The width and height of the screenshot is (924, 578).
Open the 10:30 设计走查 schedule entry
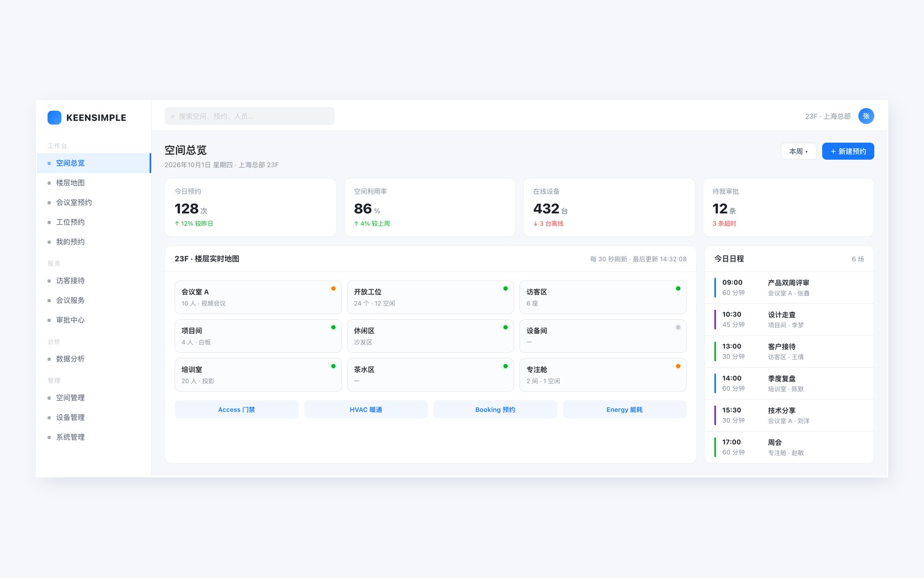tap(789, 320)
